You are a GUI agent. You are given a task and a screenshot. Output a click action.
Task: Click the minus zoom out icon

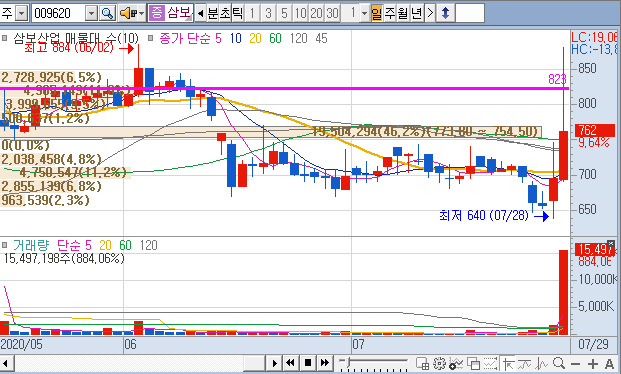tap(575, 364)
